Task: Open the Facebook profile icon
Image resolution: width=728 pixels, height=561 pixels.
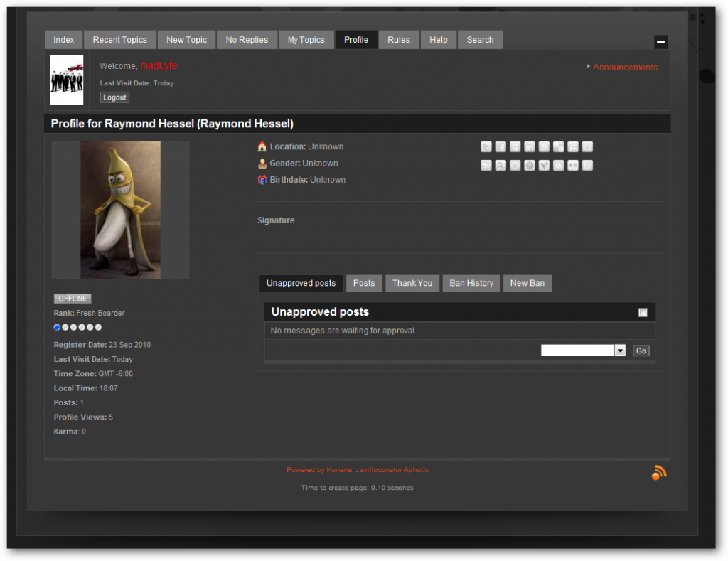Action: pyautogui.click(x=500, y=147)
